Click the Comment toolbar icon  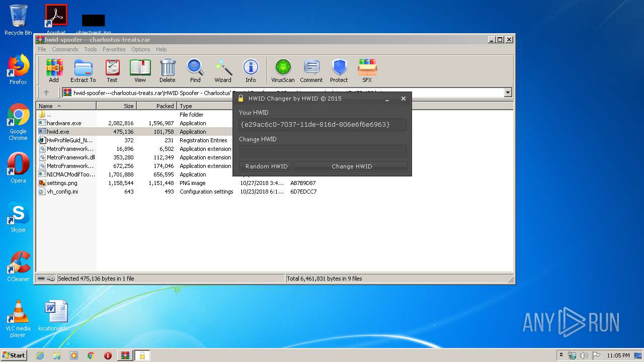point(311,70)
